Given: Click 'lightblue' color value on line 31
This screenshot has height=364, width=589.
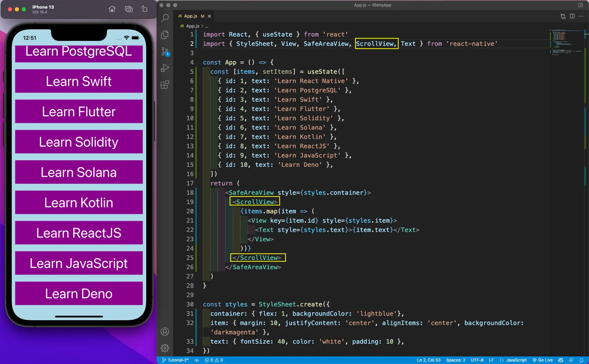Looking at the screenshot, I should [377, 314].
